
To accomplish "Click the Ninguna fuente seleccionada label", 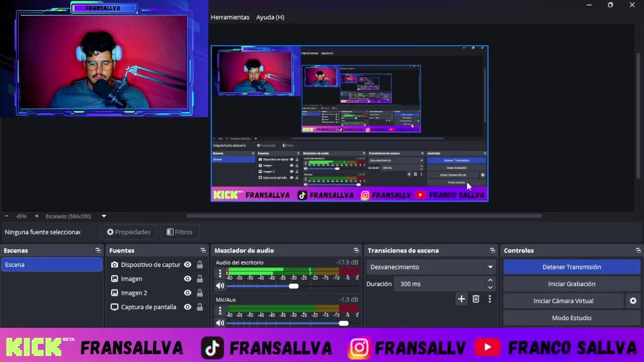I will 43,232.
